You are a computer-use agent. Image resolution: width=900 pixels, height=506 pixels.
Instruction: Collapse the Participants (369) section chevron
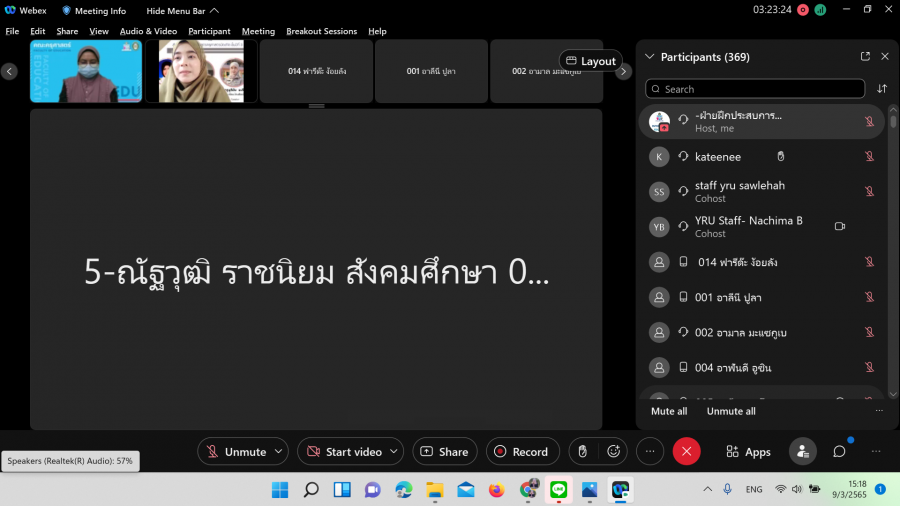click(x=650, y=57)
